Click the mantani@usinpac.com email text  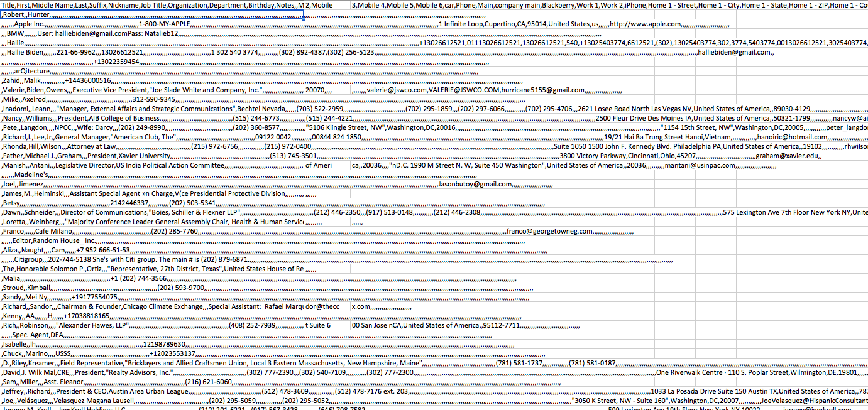700,165
